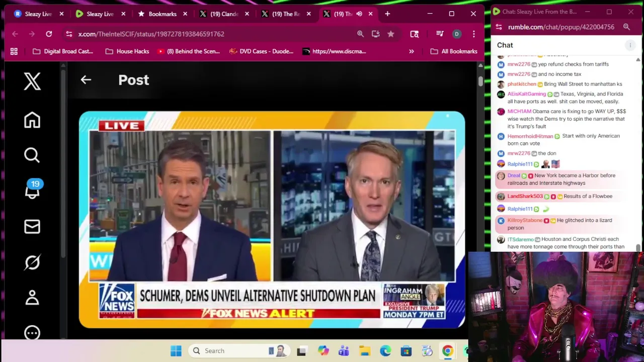Switch to the Rumble Sleazy Live tab
644x362 pixels.
pos(95,14)
